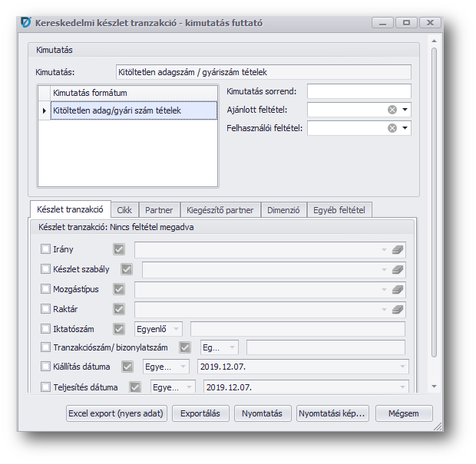Expand the Felhasználói feltétel dropdown
The image size is (476, 464).
tap(405, 128)
